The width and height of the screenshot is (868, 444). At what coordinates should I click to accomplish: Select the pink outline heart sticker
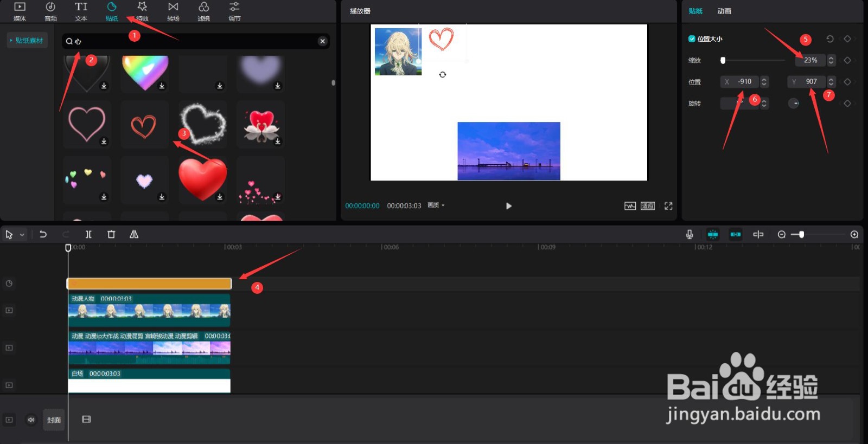[x=87, y=124]
